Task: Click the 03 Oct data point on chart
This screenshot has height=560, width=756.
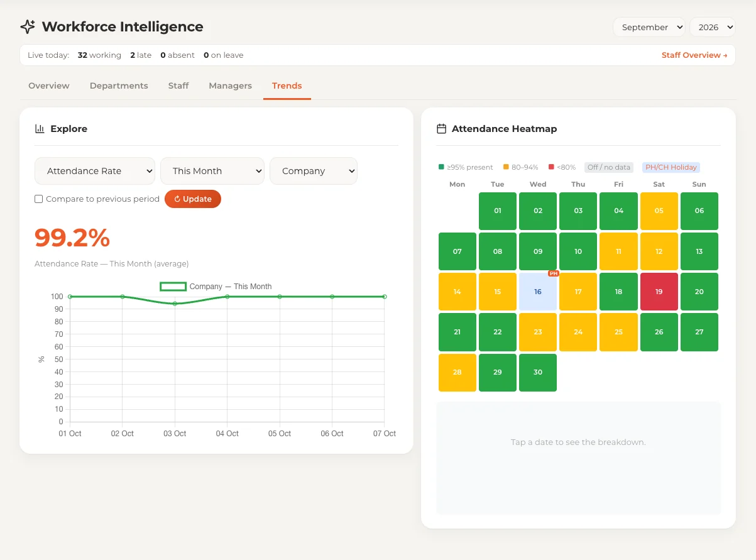Action: point(175,304)
